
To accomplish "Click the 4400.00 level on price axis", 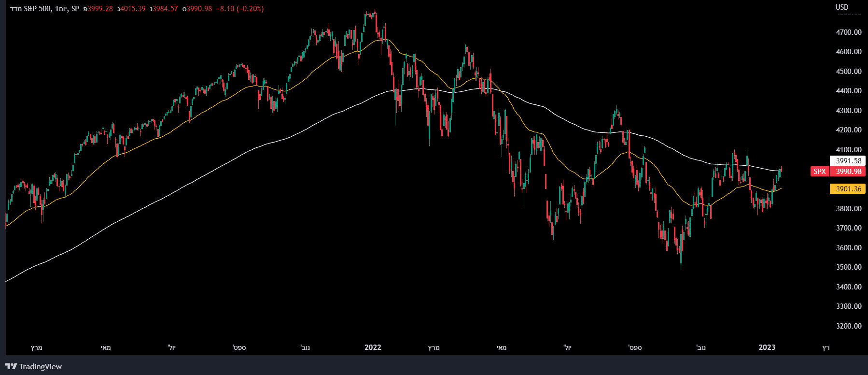I will [848, 91].
